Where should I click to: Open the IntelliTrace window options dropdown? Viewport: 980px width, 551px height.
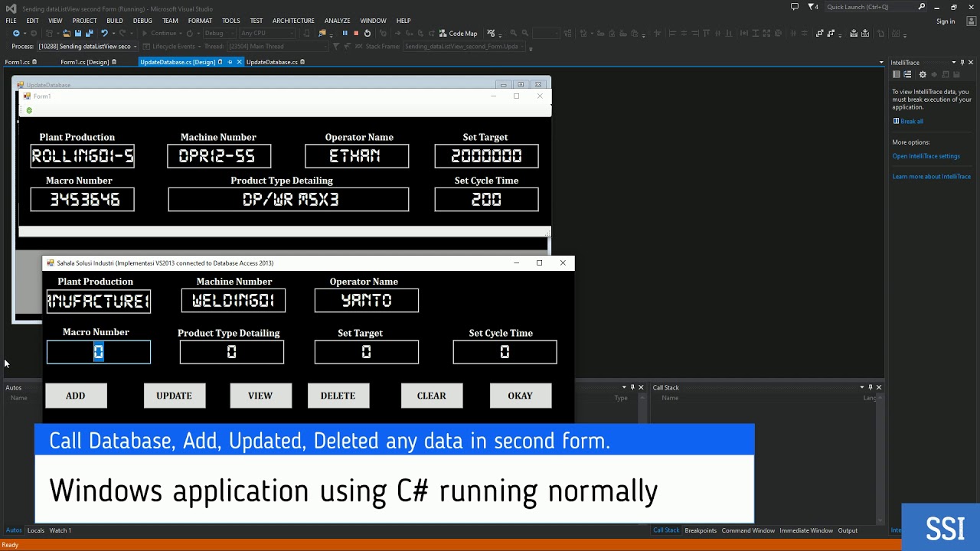coord(954,62)
